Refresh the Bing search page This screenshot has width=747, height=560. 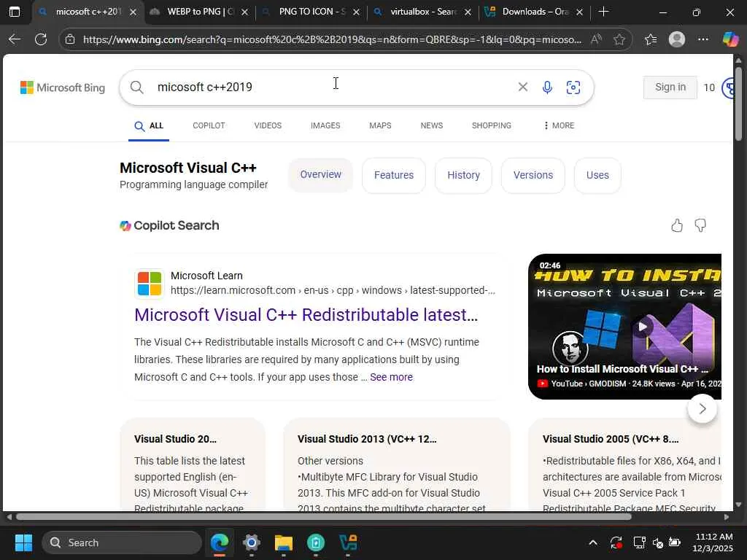point(41,39)
